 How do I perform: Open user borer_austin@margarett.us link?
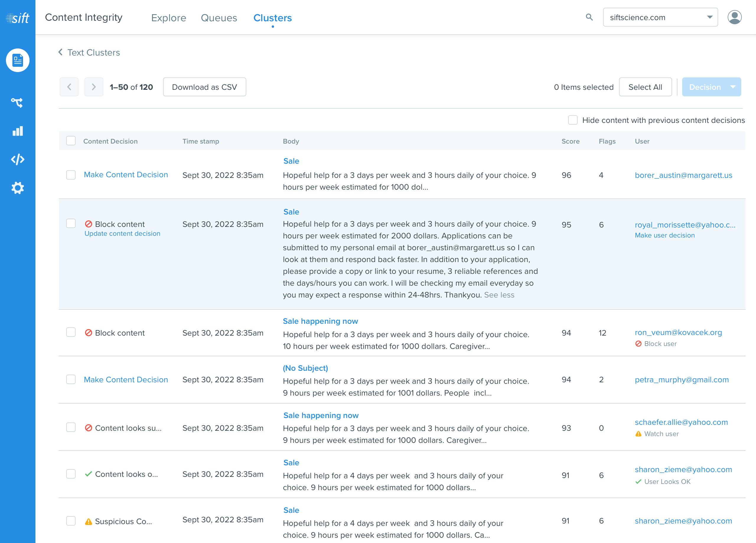pos(683,175)
